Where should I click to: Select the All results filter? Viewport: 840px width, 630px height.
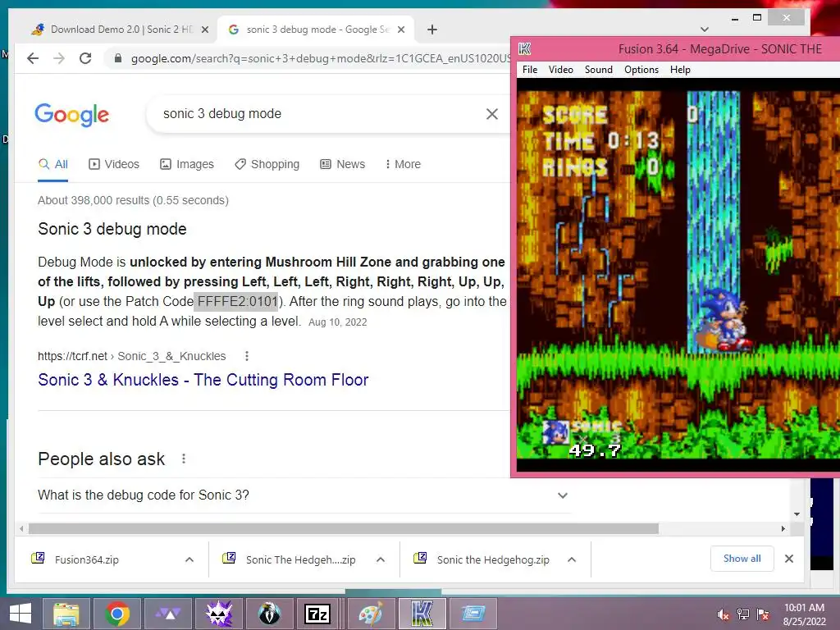pos(53,164)
